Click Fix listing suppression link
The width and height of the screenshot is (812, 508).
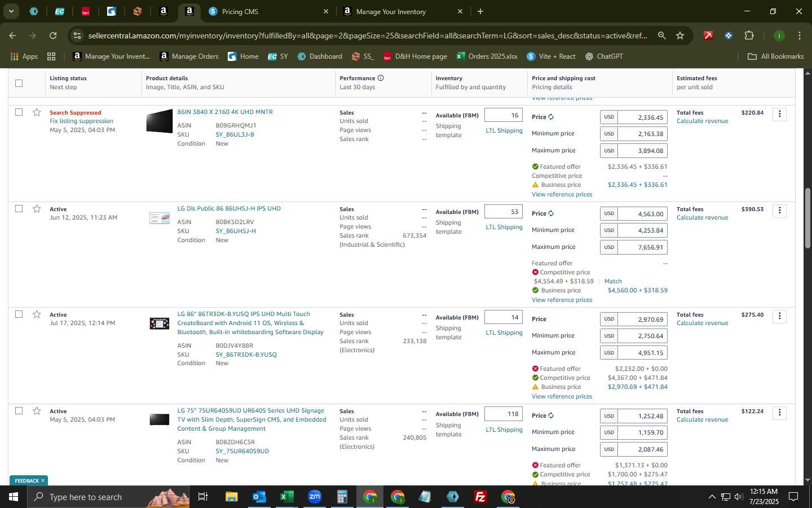coord(81,121)
